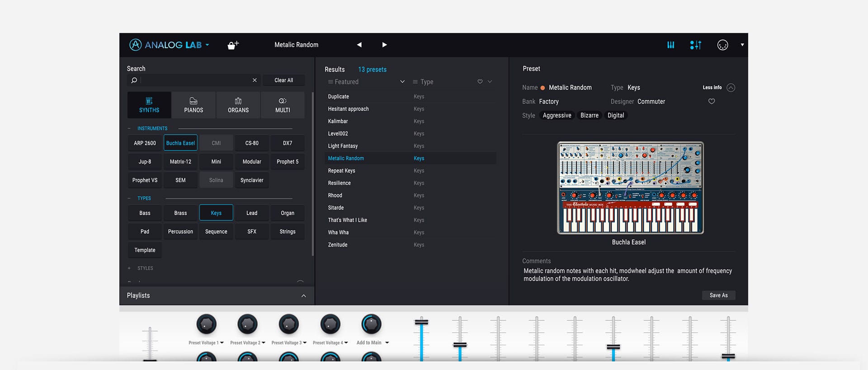868x370 pixels.
Task: Deselect the Buchla Easel filter
Action: pyautogui.click(x=180, y=143)
